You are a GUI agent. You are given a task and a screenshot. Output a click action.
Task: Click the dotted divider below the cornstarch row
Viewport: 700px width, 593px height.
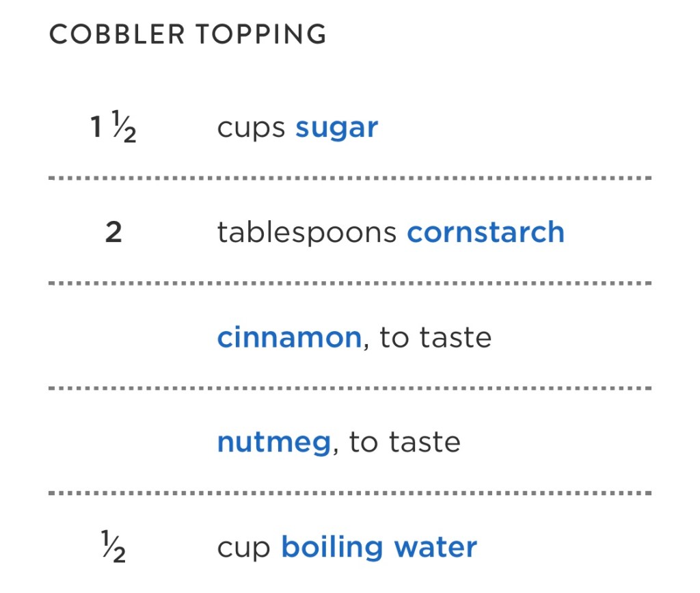coord(350,283)
